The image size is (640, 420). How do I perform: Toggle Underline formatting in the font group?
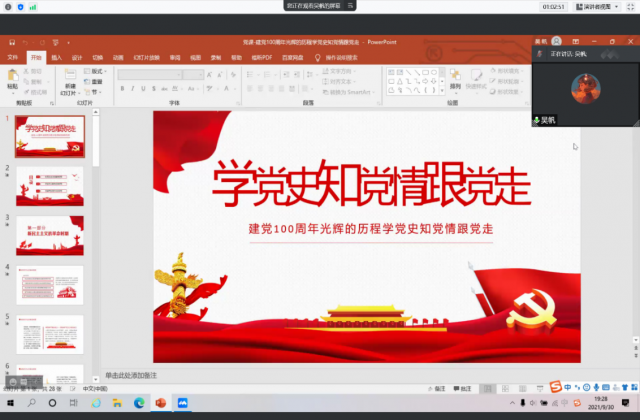pos(145,89)
